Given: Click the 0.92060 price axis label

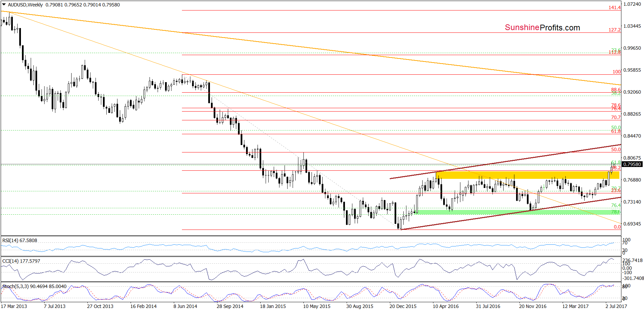Looking at the screenshot, I should click(x=632, y=92).
